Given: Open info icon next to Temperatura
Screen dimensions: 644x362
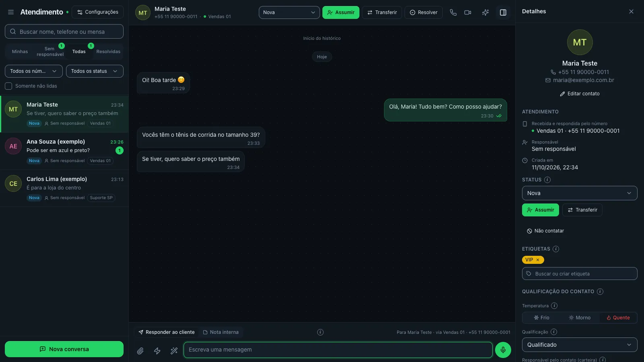Looking at the screenshot, I should coord(554,306).
